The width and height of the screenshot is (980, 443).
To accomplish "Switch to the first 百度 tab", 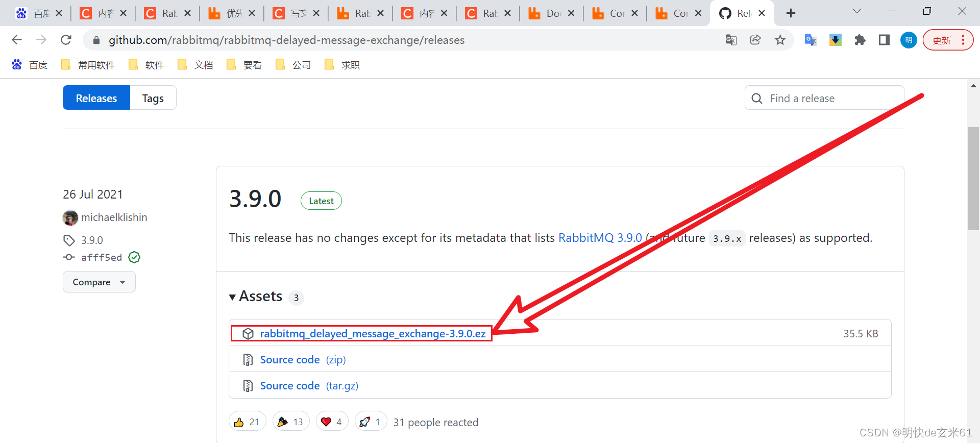I will point(39,13).
